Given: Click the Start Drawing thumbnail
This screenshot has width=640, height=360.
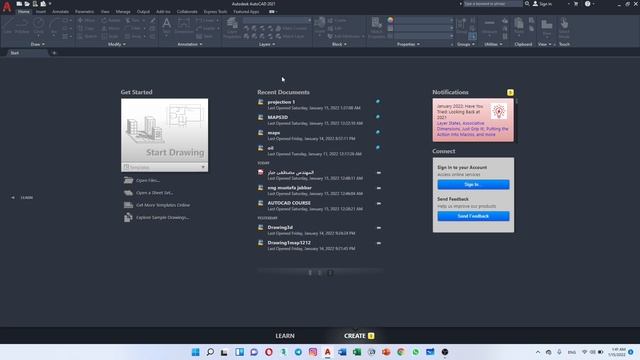Looking at the screenshot, I should pyautogui.click(x=164, y=130).
